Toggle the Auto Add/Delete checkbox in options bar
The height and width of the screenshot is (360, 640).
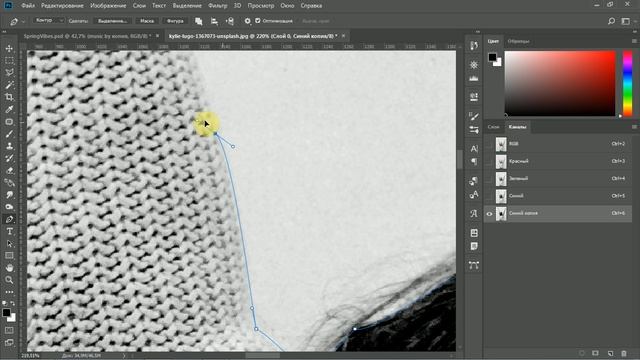[x=258, y=21]
